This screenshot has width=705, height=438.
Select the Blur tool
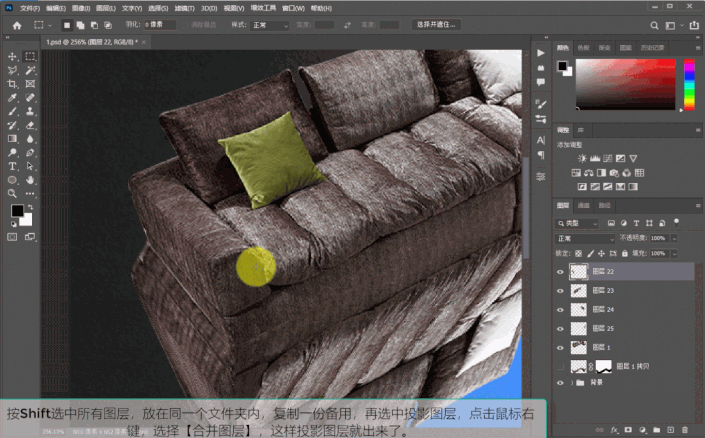(x=30, y=139)
